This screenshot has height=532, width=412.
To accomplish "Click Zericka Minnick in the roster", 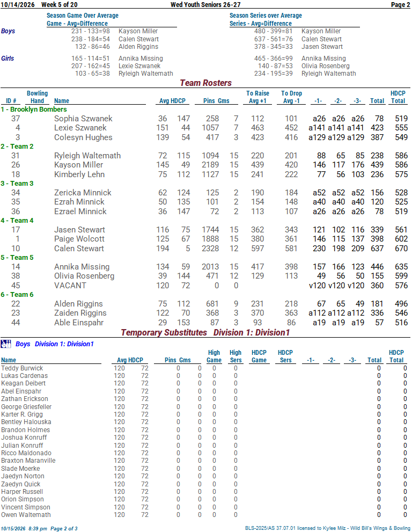I will [x=83, y=192].
